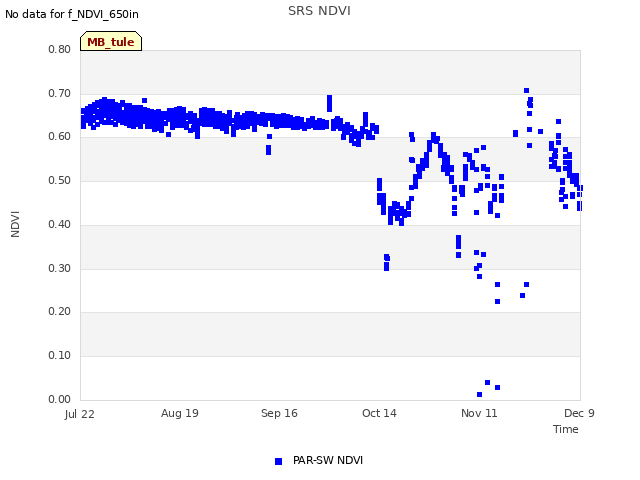The image size is (640, 480).
Task: Click the 0.70 y-axis tick label
Action: [60, 93]
